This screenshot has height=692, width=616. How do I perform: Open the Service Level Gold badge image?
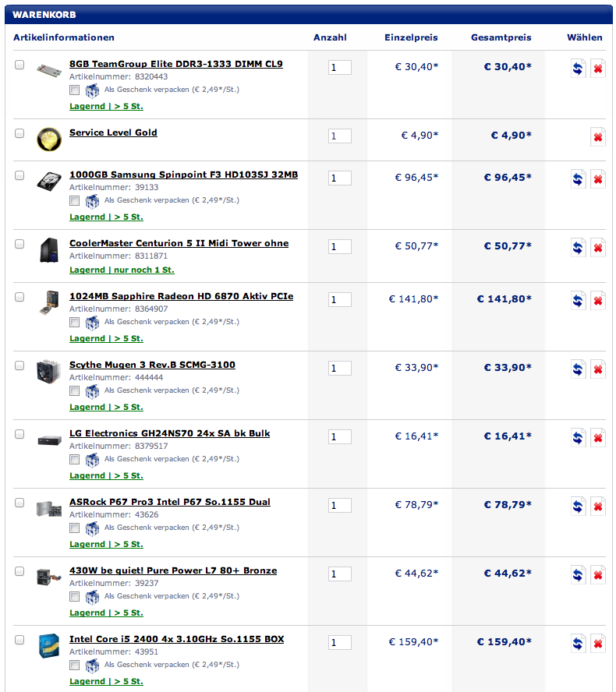[48, 139]
